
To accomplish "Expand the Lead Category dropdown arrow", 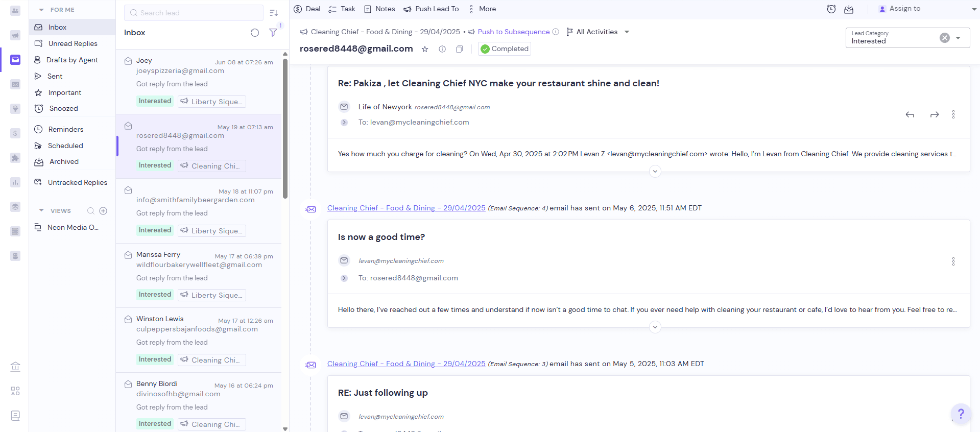I will tap(958, 38).
